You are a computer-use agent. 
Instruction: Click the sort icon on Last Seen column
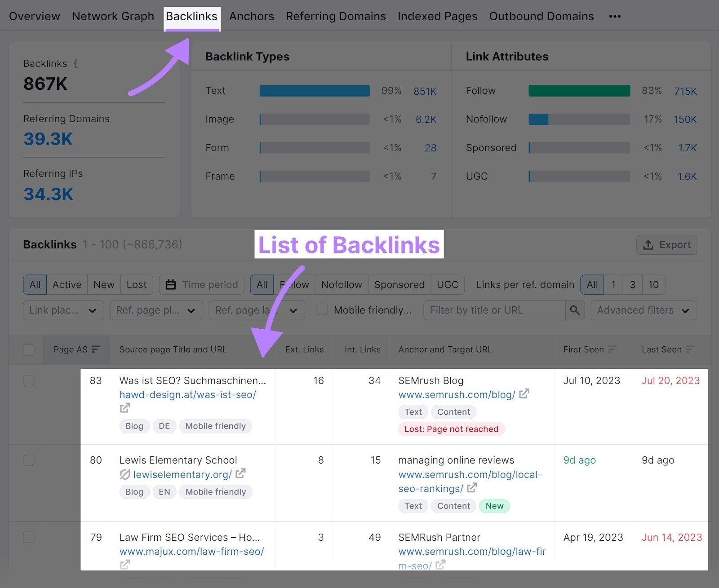tap(689, 349)
